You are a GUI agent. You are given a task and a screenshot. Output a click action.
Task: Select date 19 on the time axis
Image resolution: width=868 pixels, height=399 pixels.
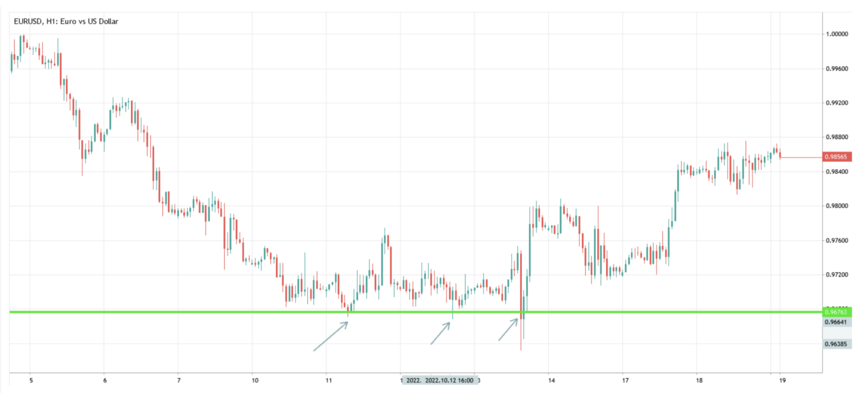782,380
